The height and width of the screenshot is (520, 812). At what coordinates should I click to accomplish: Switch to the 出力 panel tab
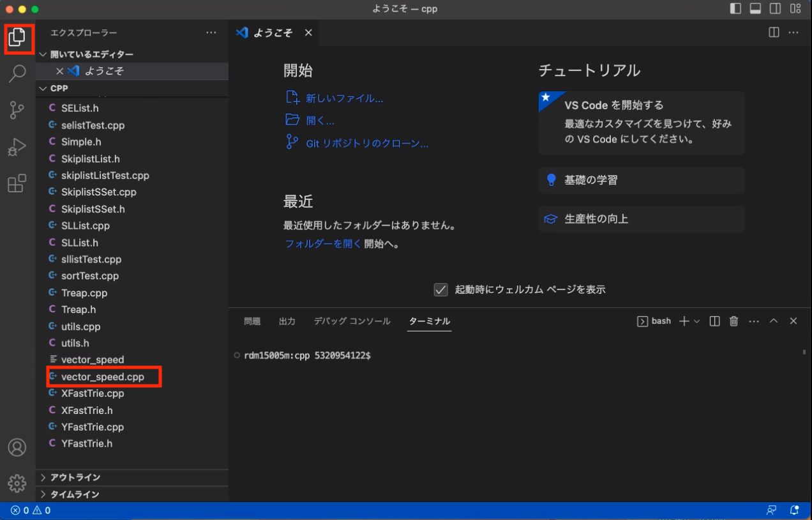tap(287, 321)
